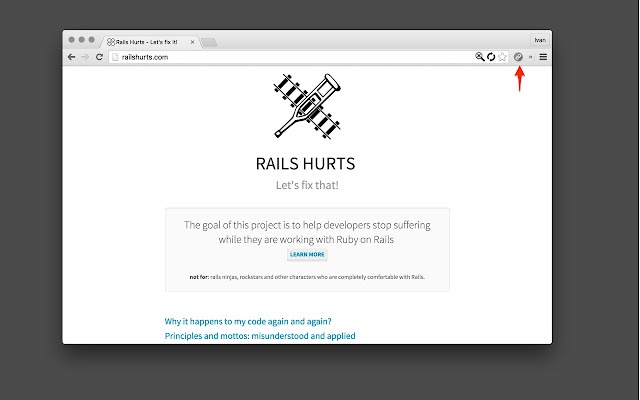Expand hidden extensions chevron
Screen dimensions: 640x400
(x=531, y=57)
